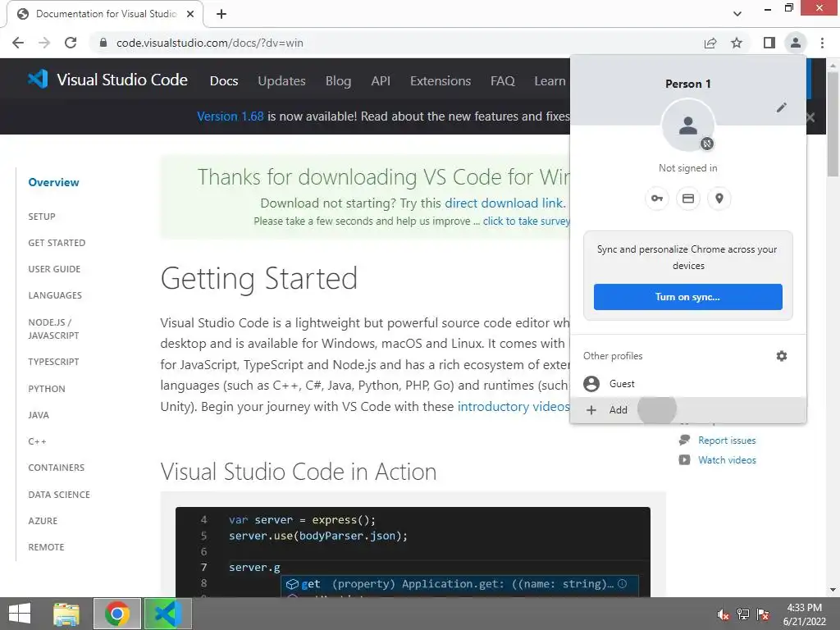The width and height of the screenshot is (840, 630).
Task: Open payment methods card icon
Action: [688, 199]
